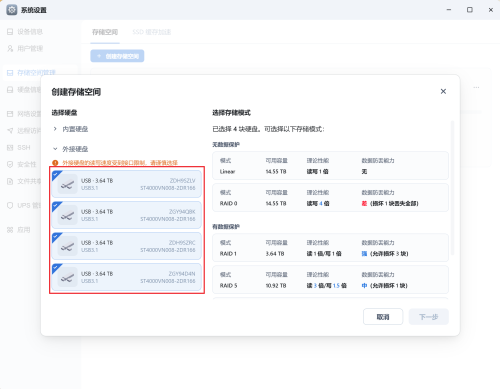The width and height of the screenshot is (500, 389).
Task: Open 应用 in the sidebar
Action: (19, 230)
